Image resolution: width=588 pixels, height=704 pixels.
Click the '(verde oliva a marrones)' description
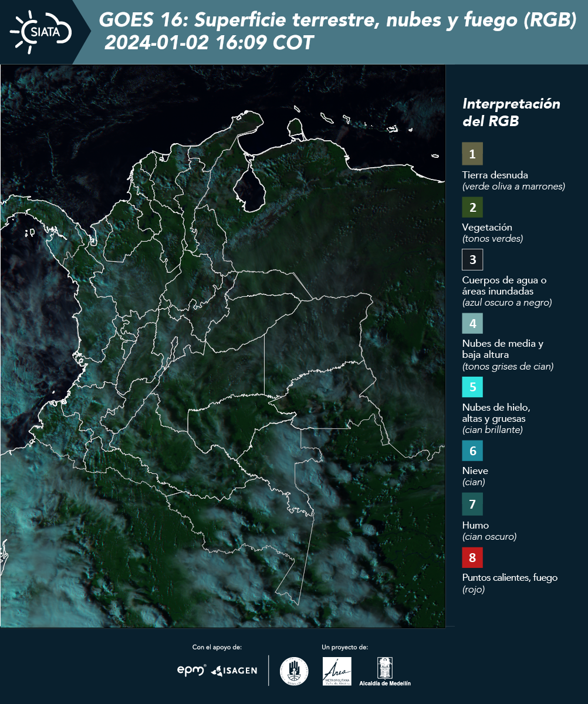(513, 187)
